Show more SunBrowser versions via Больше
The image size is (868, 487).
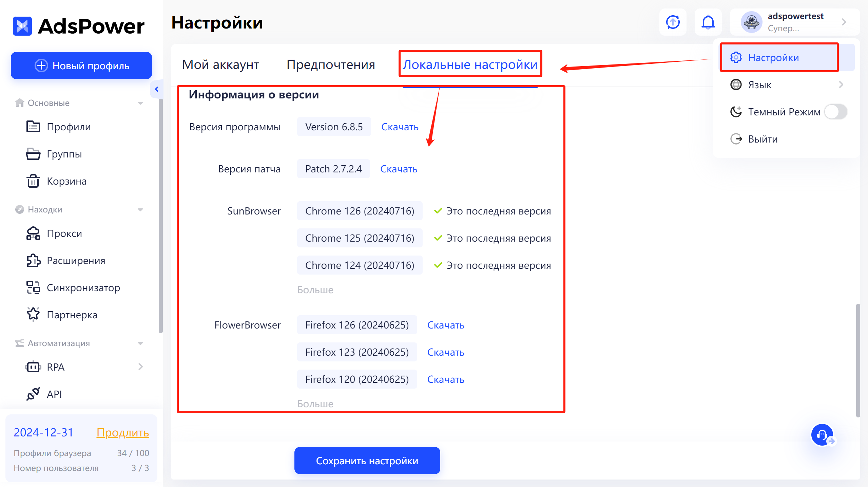pos(315,290)
